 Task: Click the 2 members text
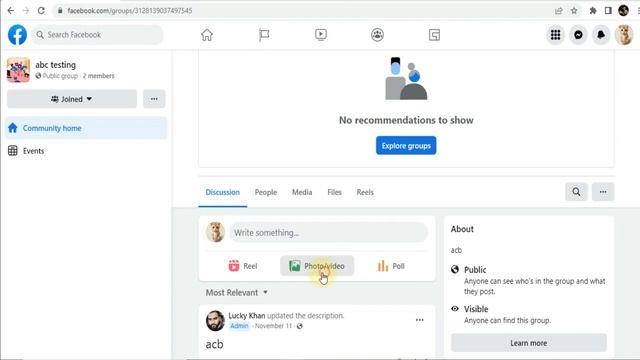pos(98,76)
